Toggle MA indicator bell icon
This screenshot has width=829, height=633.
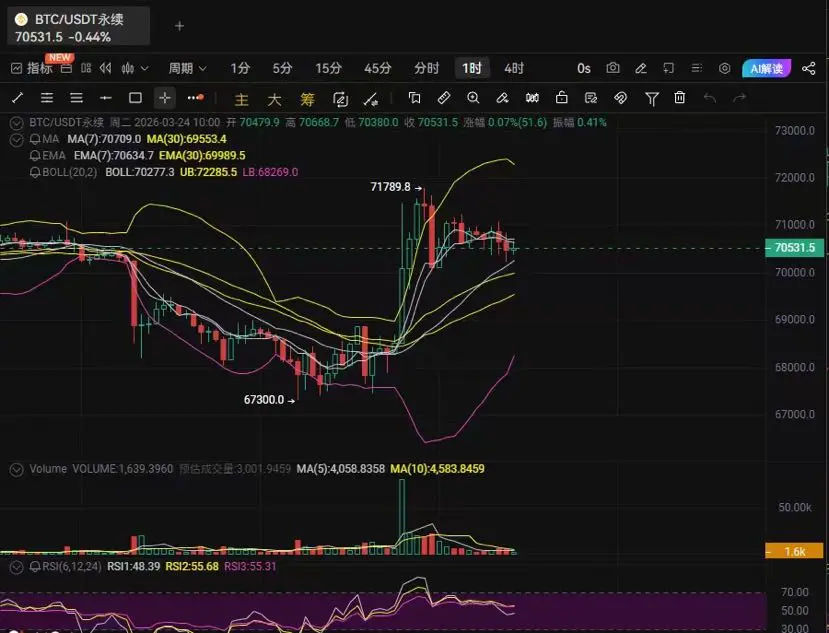click(35, 139)
